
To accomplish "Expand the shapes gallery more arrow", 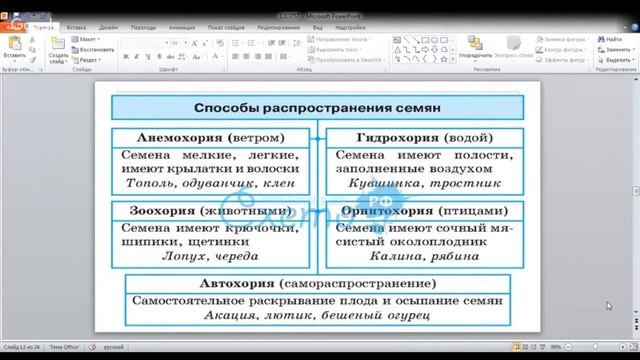I will pyautogui.click(x=453, y=59).
